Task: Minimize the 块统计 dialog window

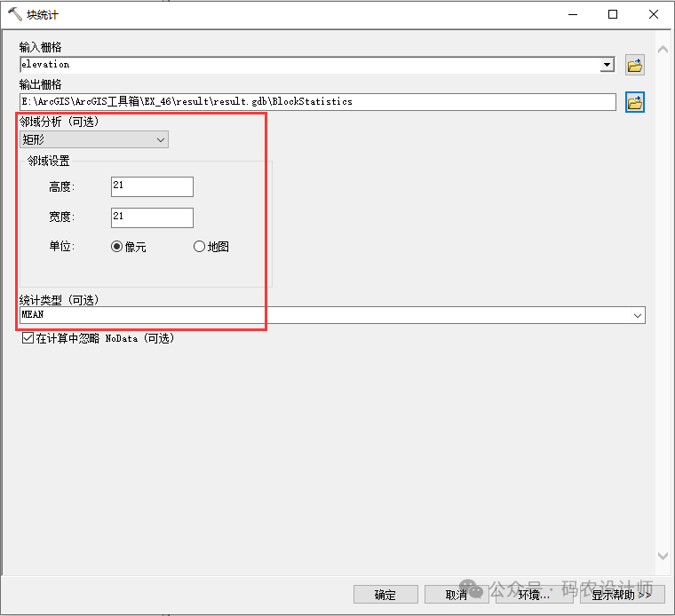Action: (x=572, y=15)
